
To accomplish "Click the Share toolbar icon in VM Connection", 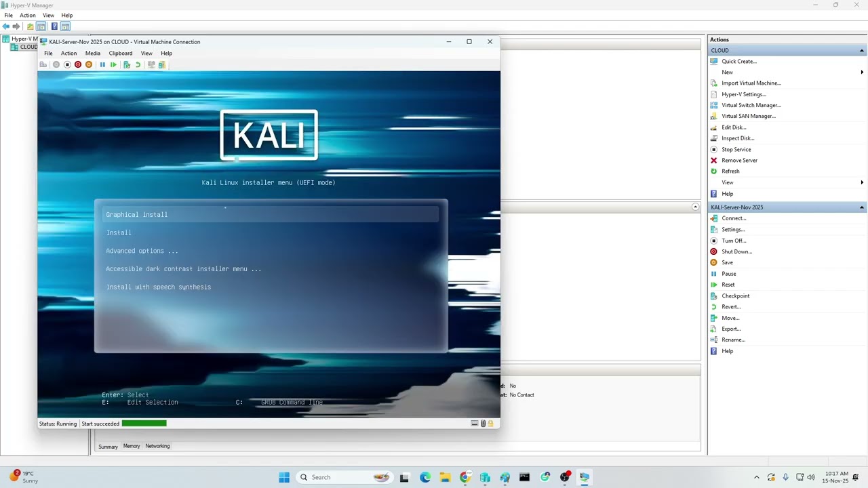I will (162, 64).
